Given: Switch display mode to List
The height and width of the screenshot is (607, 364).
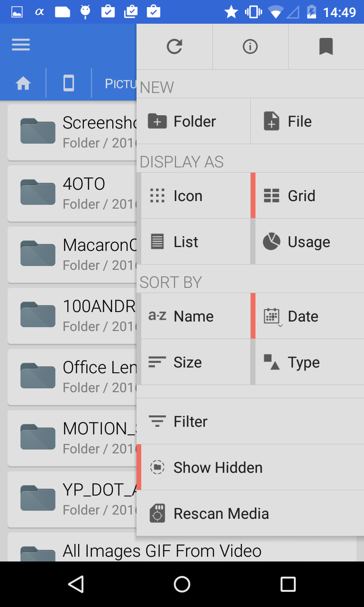Looking at the screenshot, I should pos(186,241).
